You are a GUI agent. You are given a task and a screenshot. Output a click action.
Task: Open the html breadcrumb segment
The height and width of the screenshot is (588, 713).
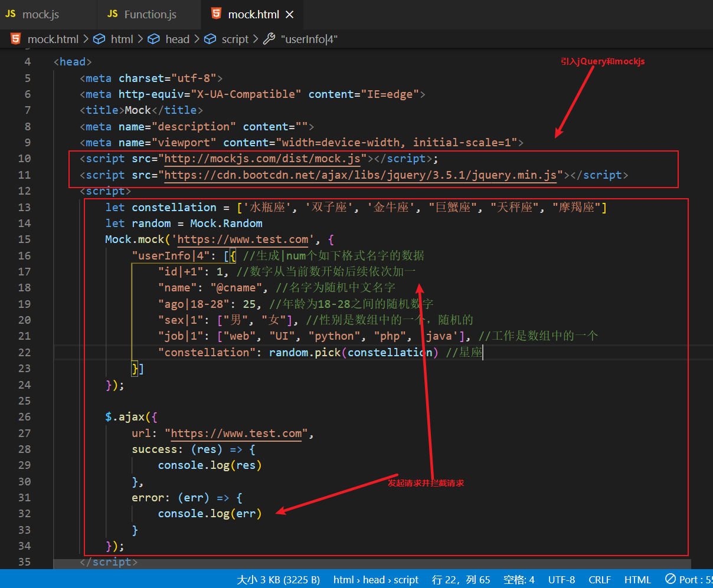(115, 39)
